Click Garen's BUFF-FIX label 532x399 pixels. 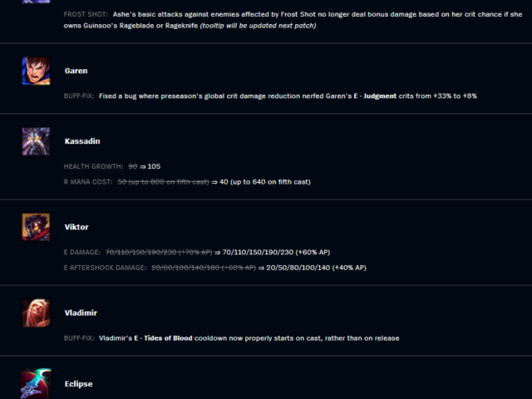pyautogui.click(x=79, y=96)
